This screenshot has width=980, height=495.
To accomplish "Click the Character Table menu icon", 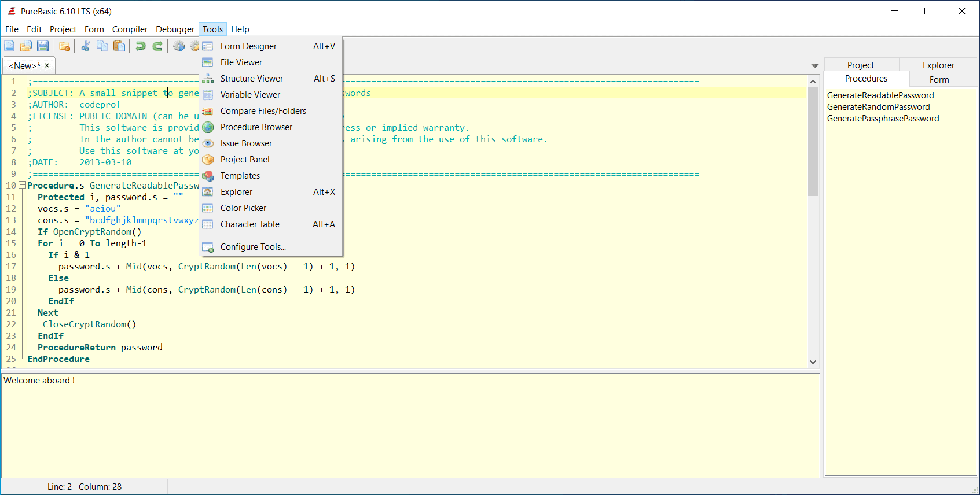I will 208,224.
